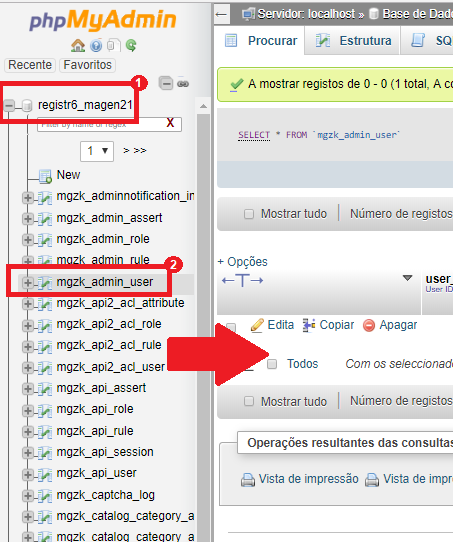
Task: Hide the navigation panel with left arrow
Action: [x=221, y=15]
